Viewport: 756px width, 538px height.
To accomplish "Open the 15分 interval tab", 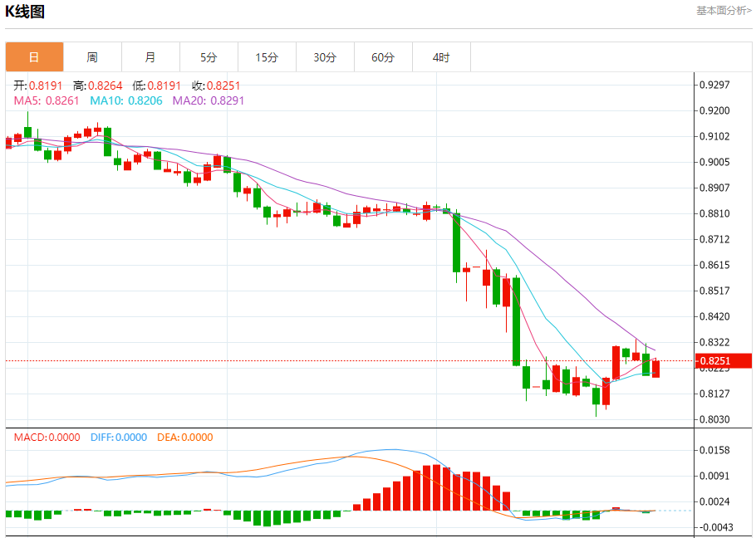I will (268, 57).
